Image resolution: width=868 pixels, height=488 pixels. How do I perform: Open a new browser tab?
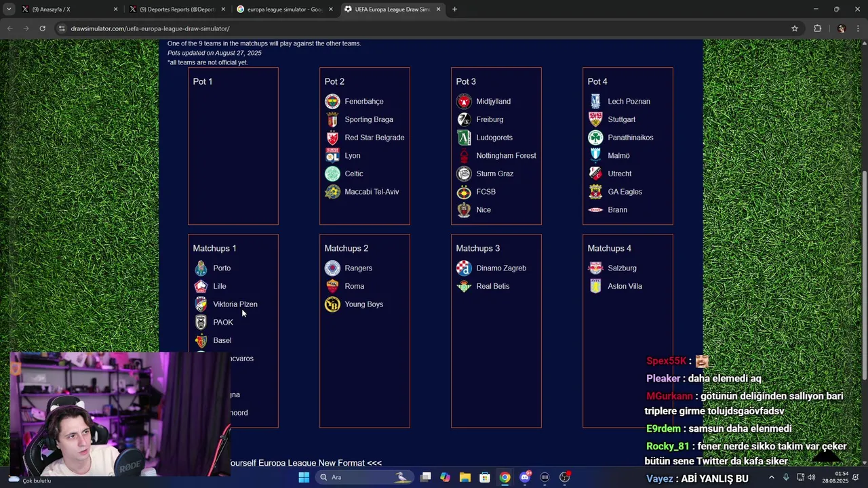[x=454, y=9]
